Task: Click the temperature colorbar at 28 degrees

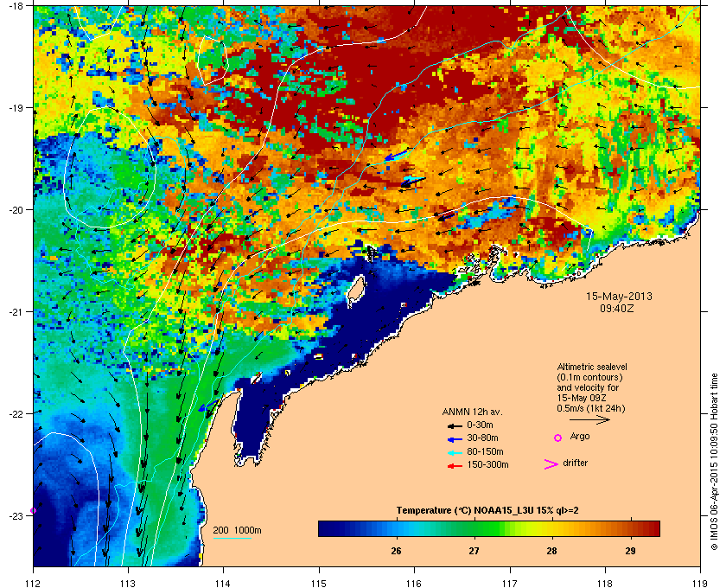Action: click(x=552, y=528)
